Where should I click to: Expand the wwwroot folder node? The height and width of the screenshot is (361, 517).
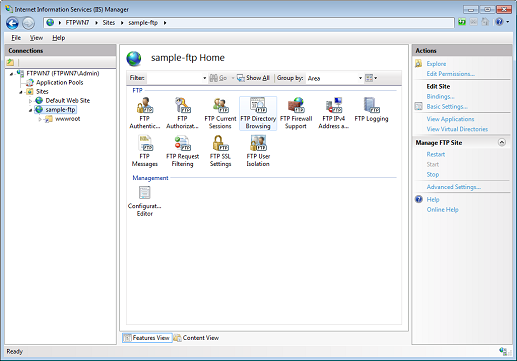[40, 119]
